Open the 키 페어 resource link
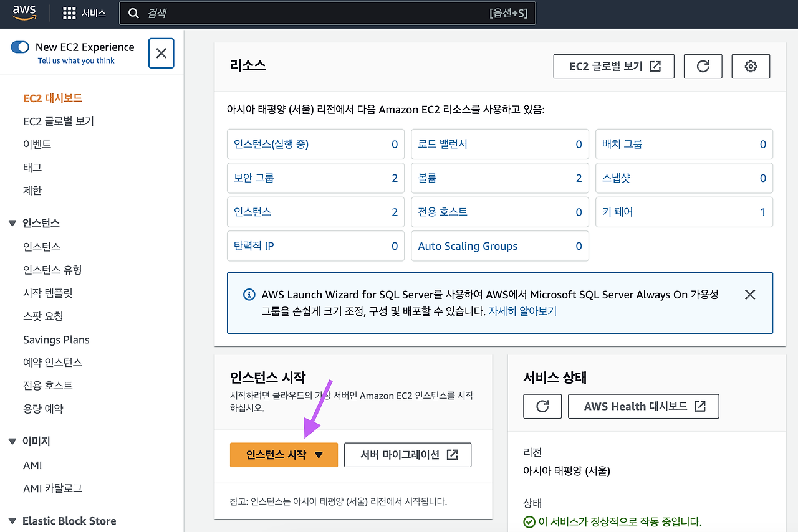The width and height of the screenshot is (798, 532). click(617, 212)
